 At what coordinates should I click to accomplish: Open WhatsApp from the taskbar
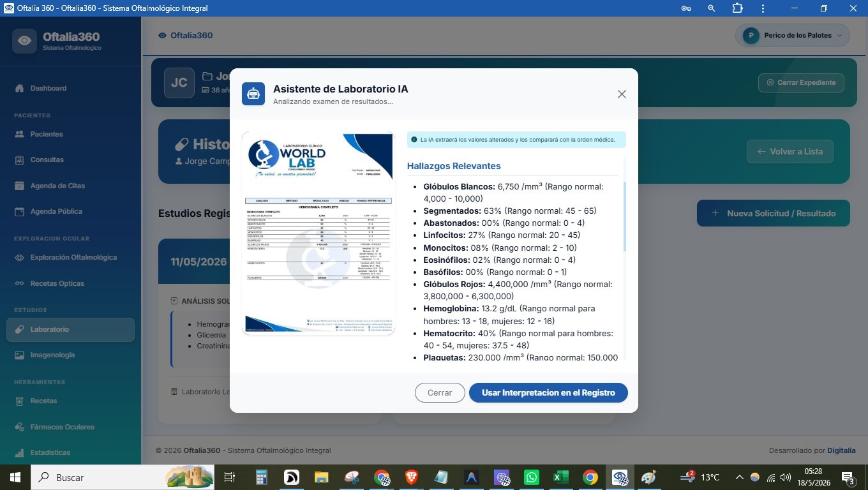pyautogui.click(x=531, y=477)
